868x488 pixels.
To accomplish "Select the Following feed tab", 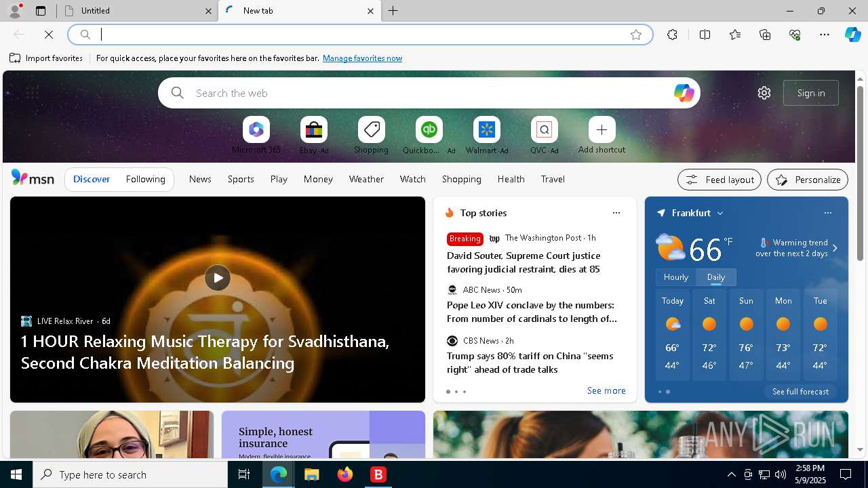I will pyautogui.click(x=145, y=179).
